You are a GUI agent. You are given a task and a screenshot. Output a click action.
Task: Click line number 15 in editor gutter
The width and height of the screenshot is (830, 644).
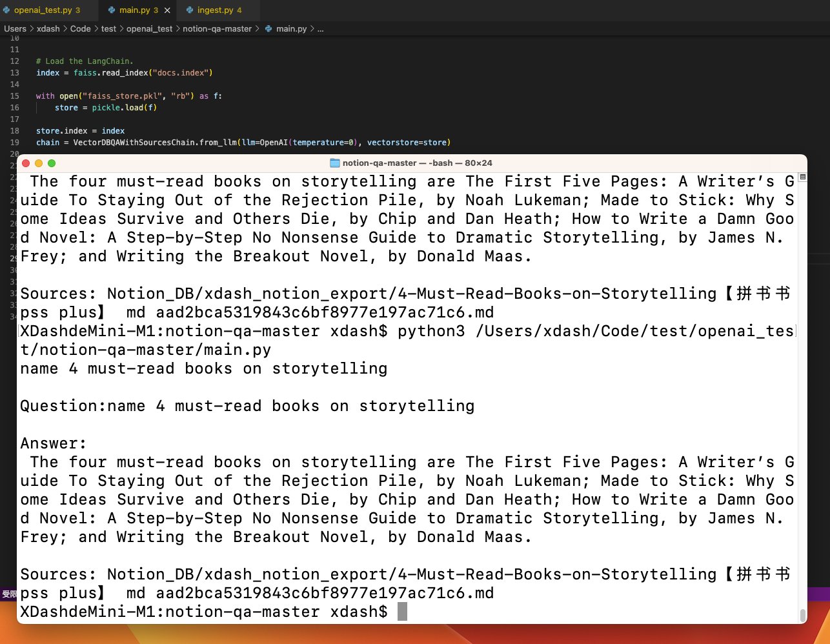coord(14,96)
